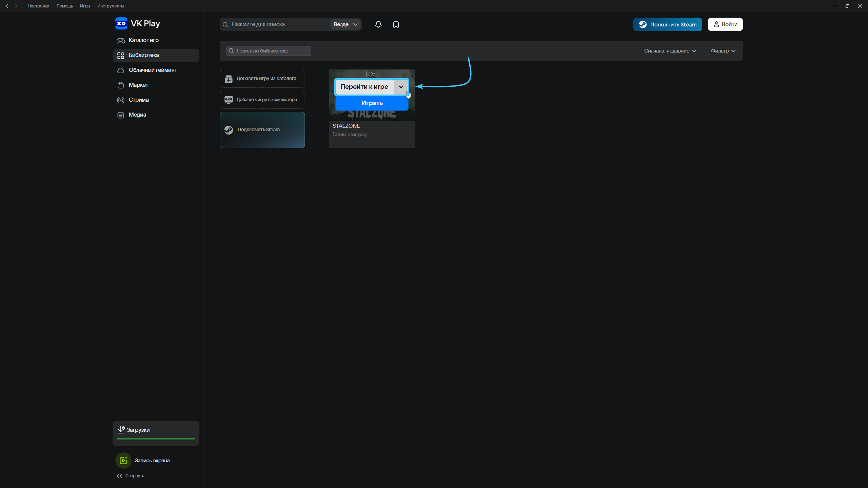Image resolution: width=868 pixels, height=488 pixels.
Task: Open Сначала: недавние sort dropdown
Action: [x=670, y=51]
